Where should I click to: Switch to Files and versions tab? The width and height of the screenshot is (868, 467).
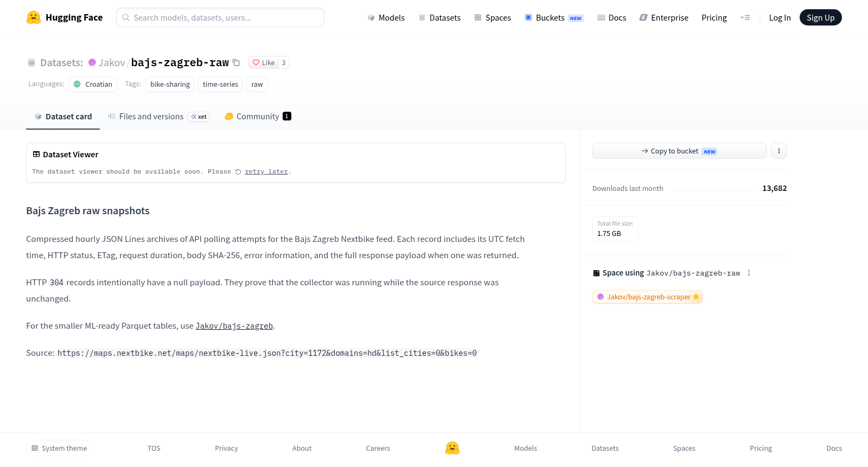pyautogui.click(x=158, y=116)
